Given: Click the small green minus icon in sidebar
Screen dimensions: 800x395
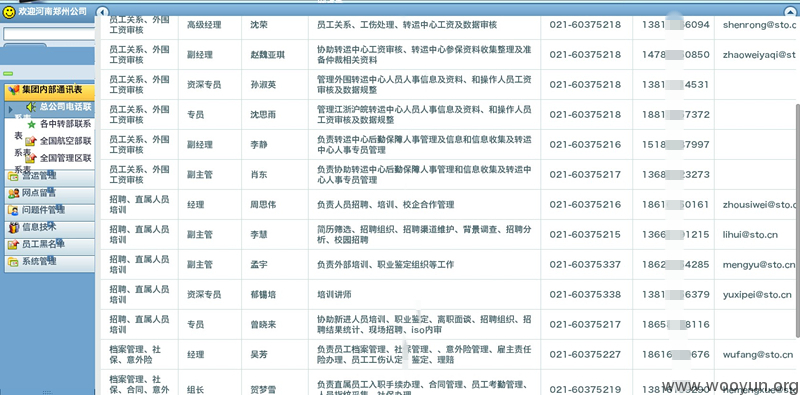Looking at the screenshot, I should pyautogui.click(x=7, y=73).
